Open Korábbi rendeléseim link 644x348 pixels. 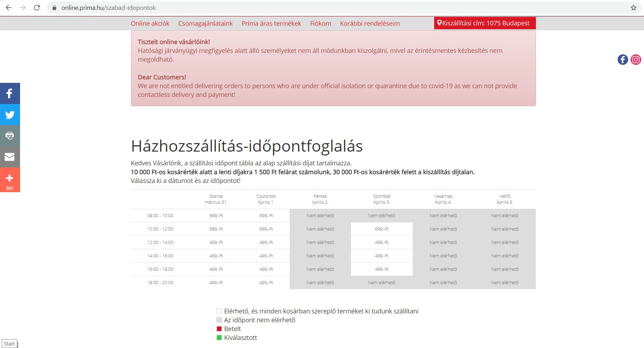point(370,24)
